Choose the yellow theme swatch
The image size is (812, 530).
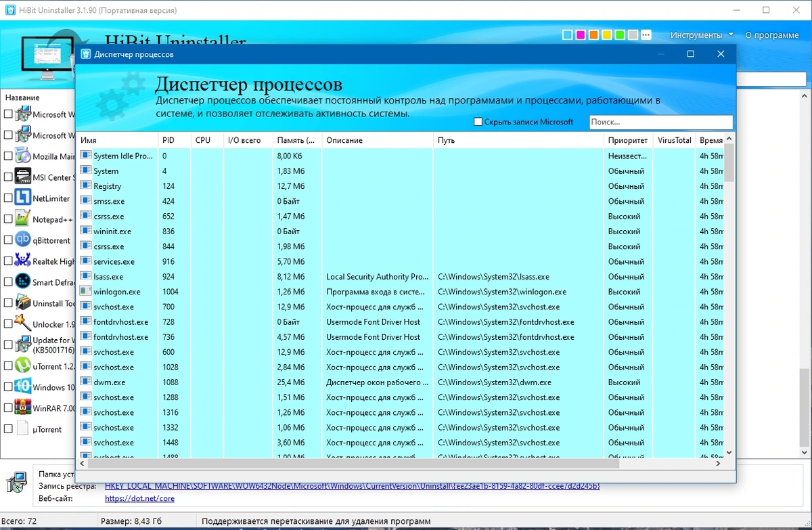coord(607,35)
